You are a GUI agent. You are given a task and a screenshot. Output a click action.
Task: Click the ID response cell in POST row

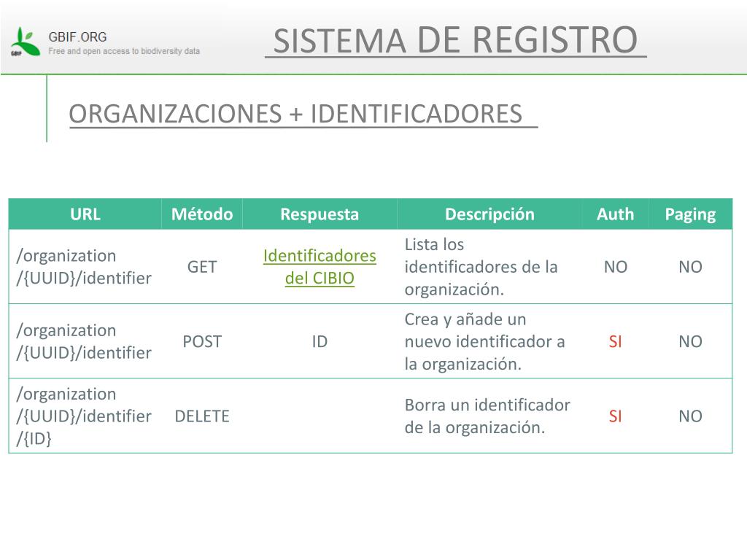(x=320, y=341)
